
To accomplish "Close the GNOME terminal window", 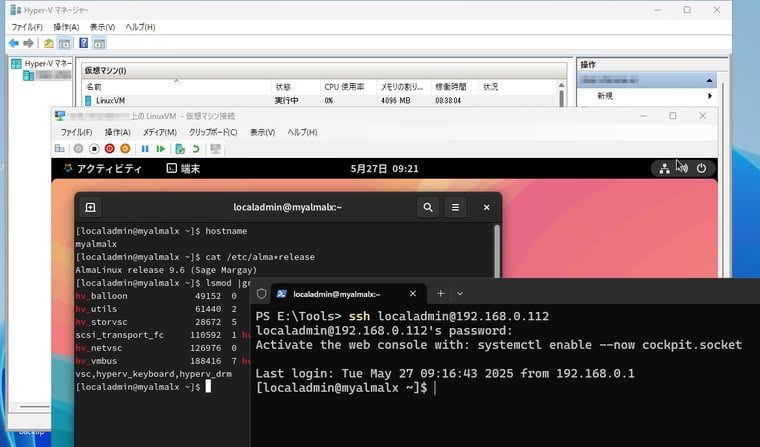I will click(x=486, y=208).
